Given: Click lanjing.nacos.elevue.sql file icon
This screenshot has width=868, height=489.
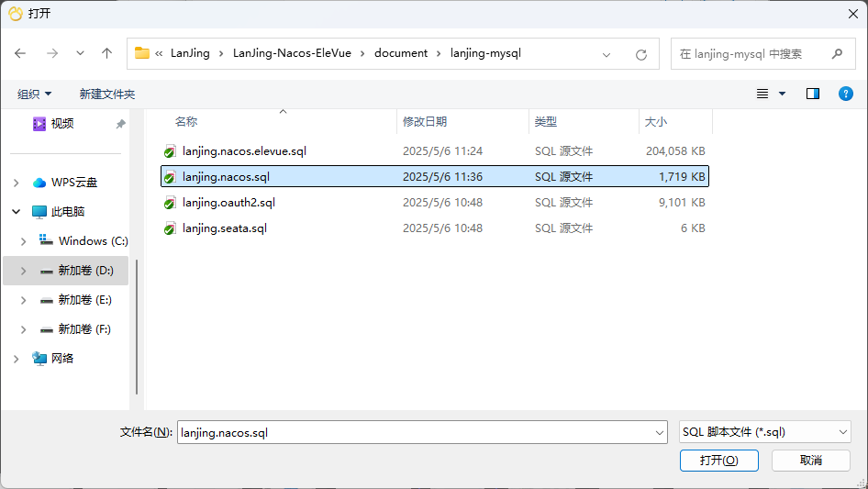Looking at the screenshot, I should [170, 151].
